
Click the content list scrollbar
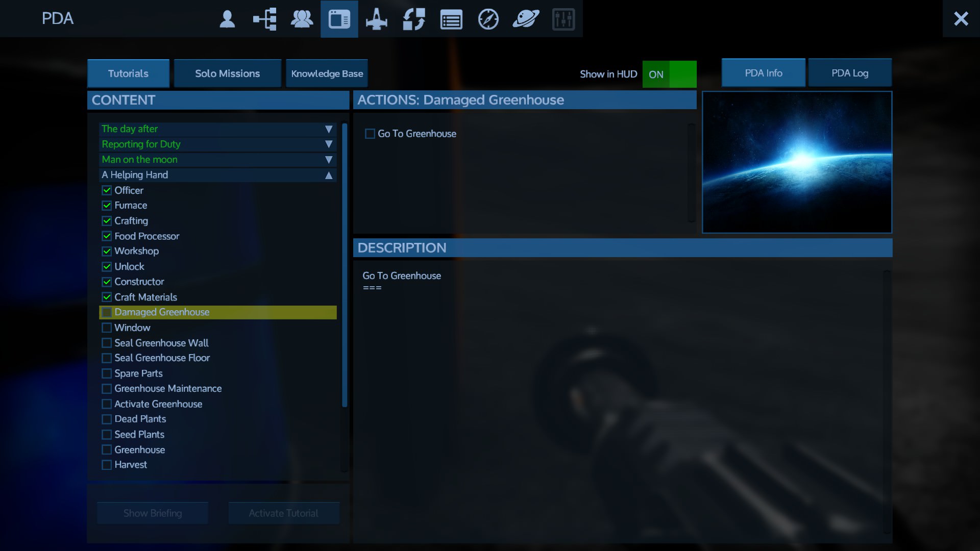(x=345, y=265)
